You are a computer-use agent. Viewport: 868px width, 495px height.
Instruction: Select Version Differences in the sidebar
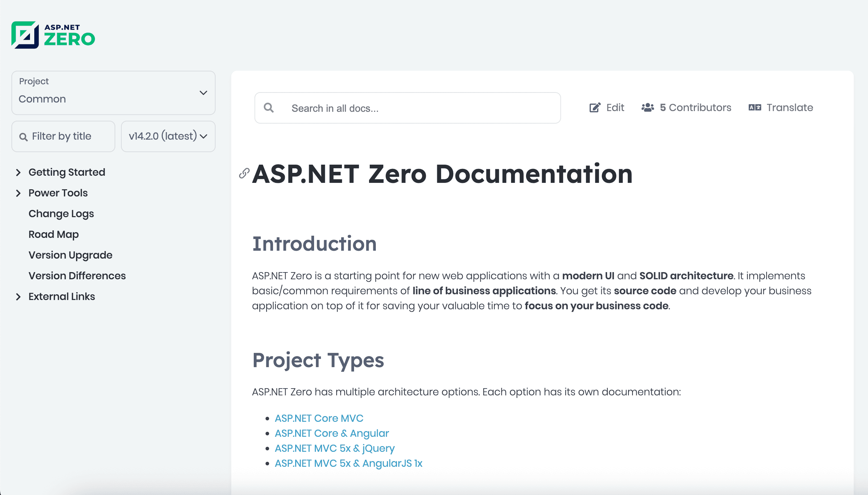[x=77, y=276]
